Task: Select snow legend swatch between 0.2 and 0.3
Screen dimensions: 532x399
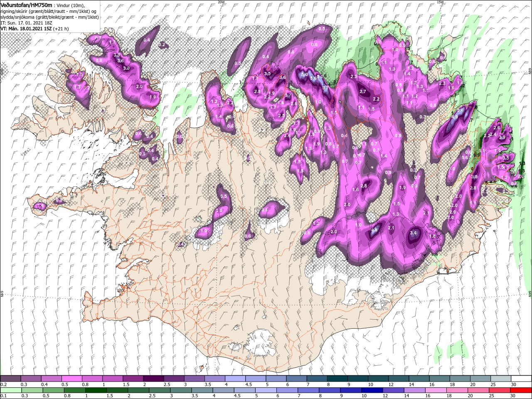Action: 10,378
